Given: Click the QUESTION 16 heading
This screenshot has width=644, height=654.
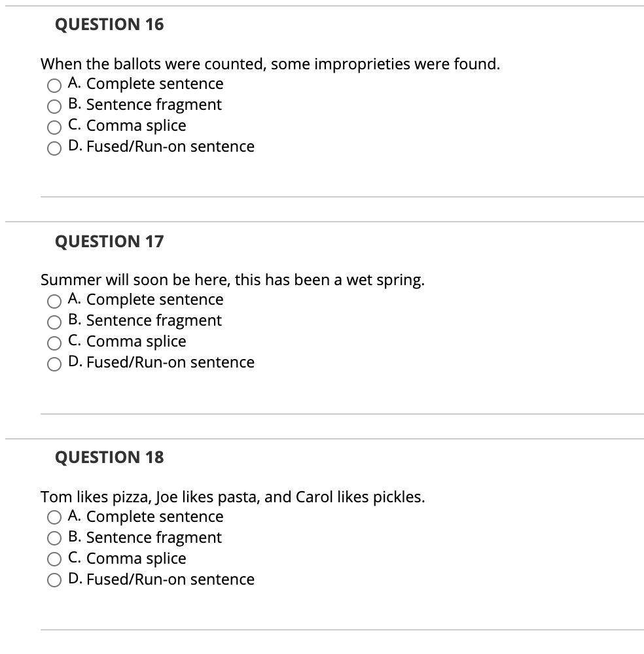Looking at the screenshot, I should 109,24.
